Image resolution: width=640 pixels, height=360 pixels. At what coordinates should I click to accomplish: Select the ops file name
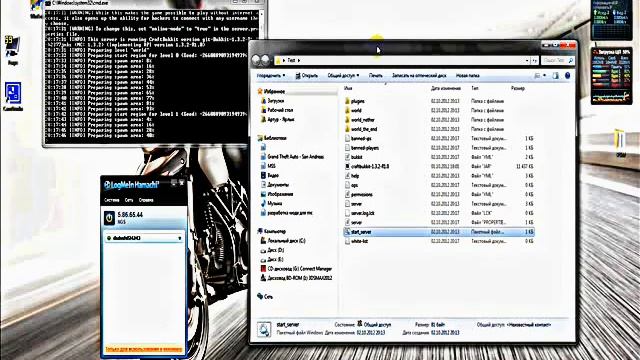click(x=354, y=185)
